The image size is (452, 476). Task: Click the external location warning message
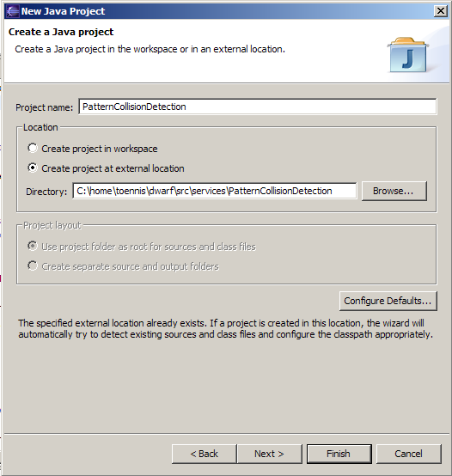225,329
